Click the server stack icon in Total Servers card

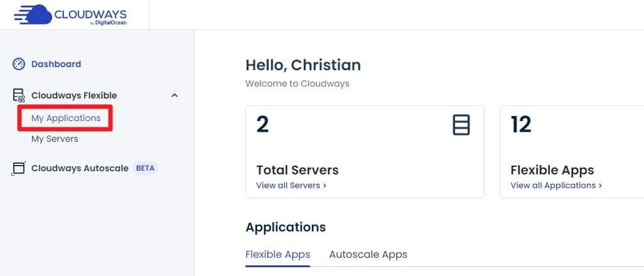tap(461, 125)
